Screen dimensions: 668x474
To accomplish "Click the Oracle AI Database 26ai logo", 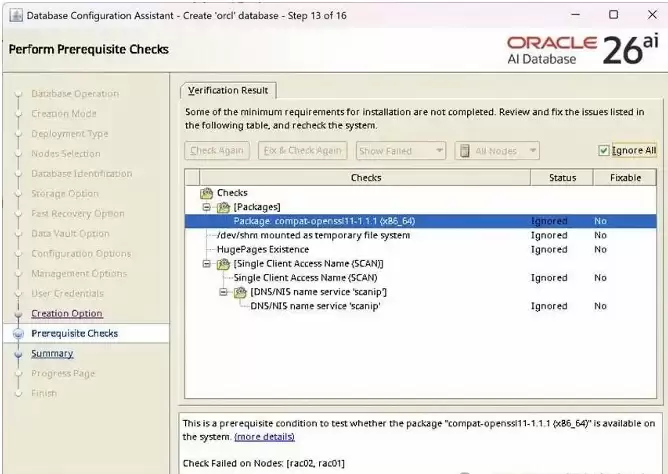I will tap(582, 50).
